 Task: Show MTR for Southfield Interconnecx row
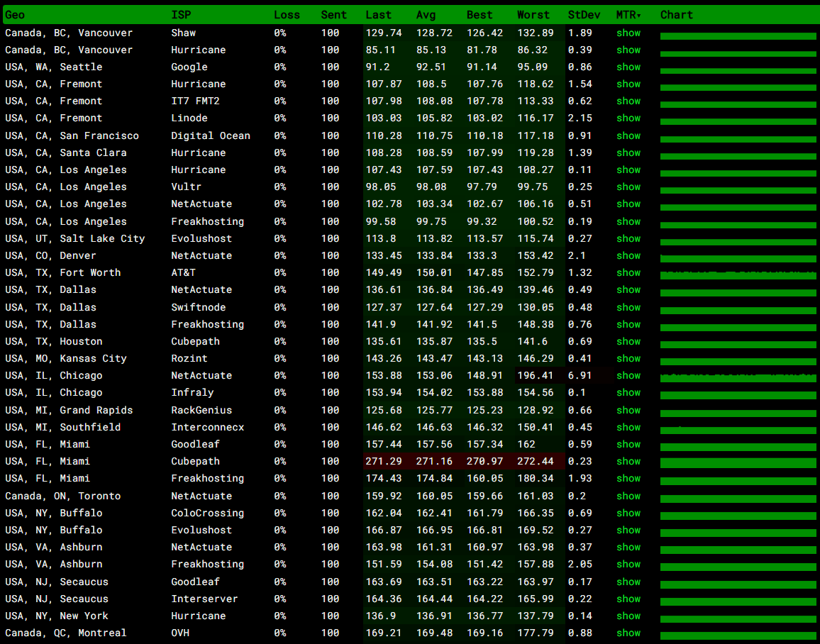(x=628, y=428)
